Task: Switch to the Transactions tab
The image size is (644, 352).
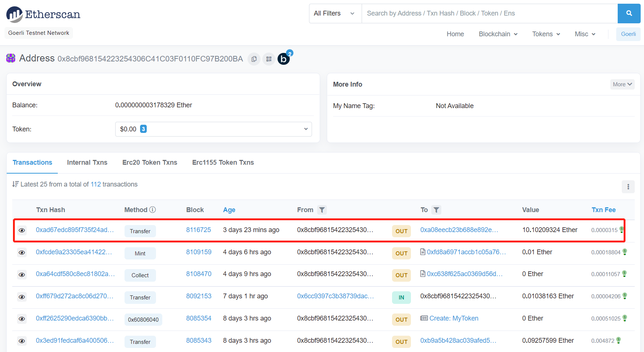Action: click(32, 162)
